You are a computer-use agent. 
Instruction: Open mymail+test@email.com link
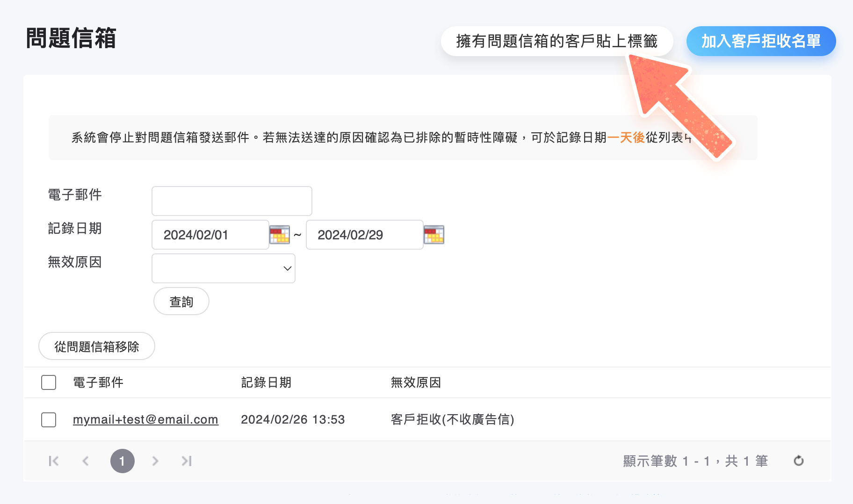point(145,419)
